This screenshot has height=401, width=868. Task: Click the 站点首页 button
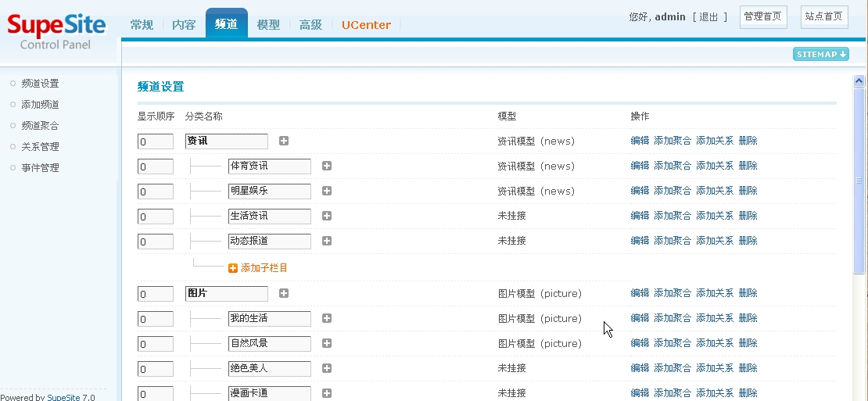(x=824, y=16)
